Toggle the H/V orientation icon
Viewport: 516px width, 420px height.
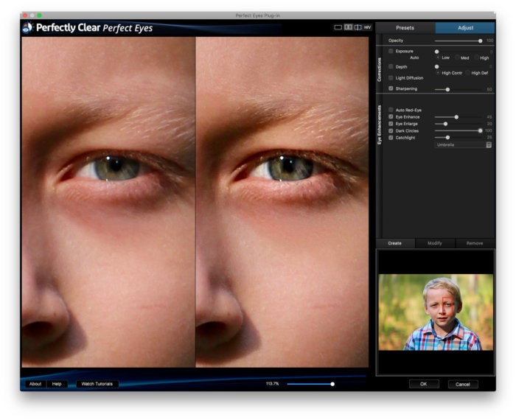coord(367,27)
